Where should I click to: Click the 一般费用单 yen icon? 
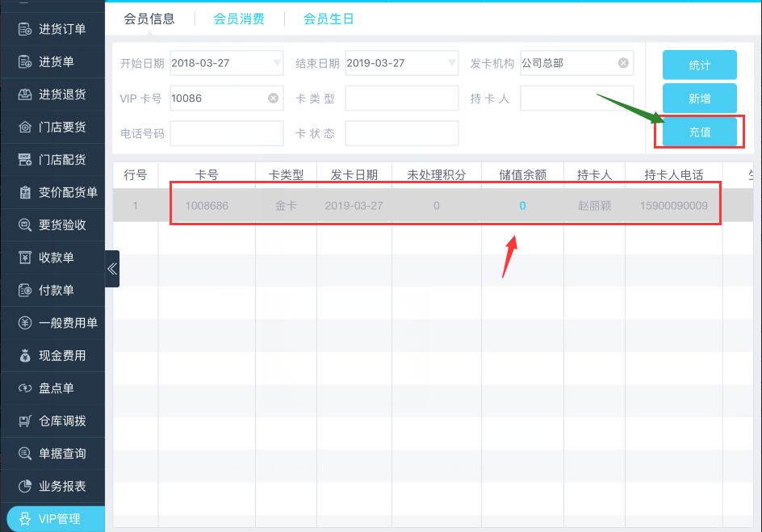click(25, 323)
